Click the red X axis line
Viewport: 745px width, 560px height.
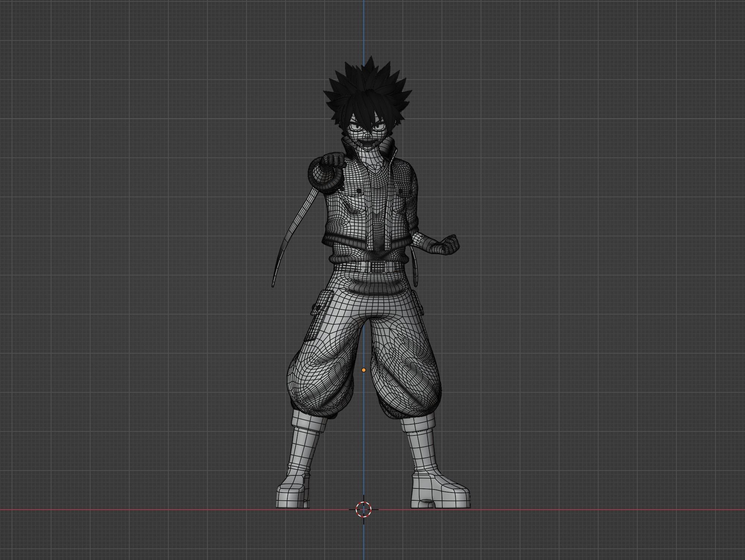[x=149, y=509]
